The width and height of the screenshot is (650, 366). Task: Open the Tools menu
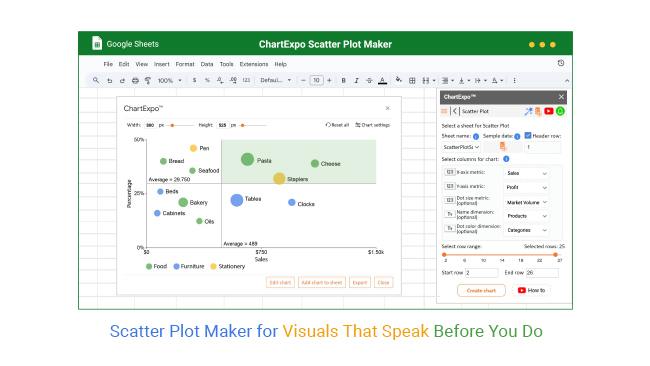pos(226,64)
